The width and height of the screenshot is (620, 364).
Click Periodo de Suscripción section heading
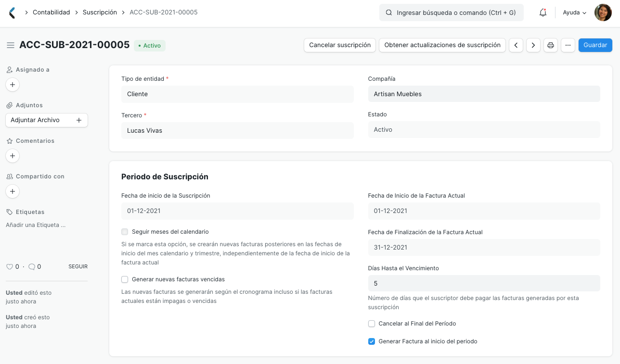click(165, 177)
